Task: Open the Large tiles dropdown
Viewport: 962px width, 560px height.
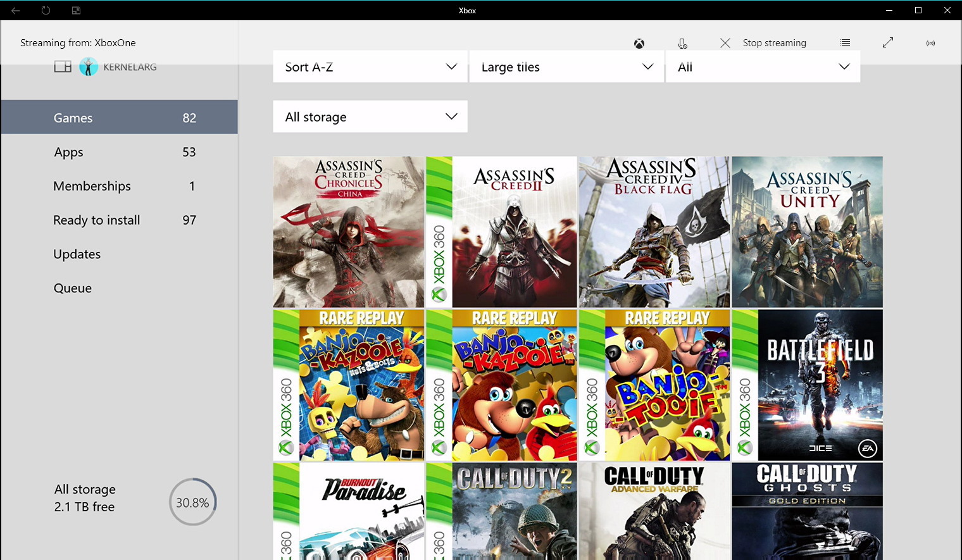Action: pyautogui.click(x=566, y=66)
